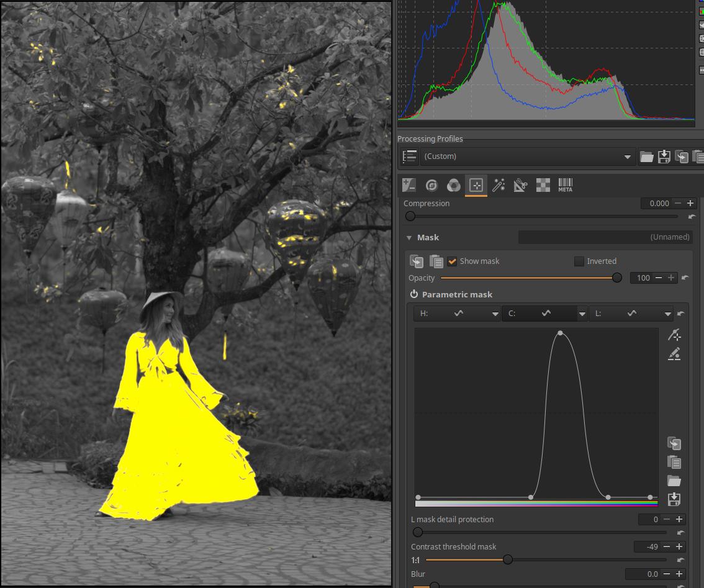Click the curve pipette picker icon
The height and width of the screenshot is (588, 704).
pos(674,335)
